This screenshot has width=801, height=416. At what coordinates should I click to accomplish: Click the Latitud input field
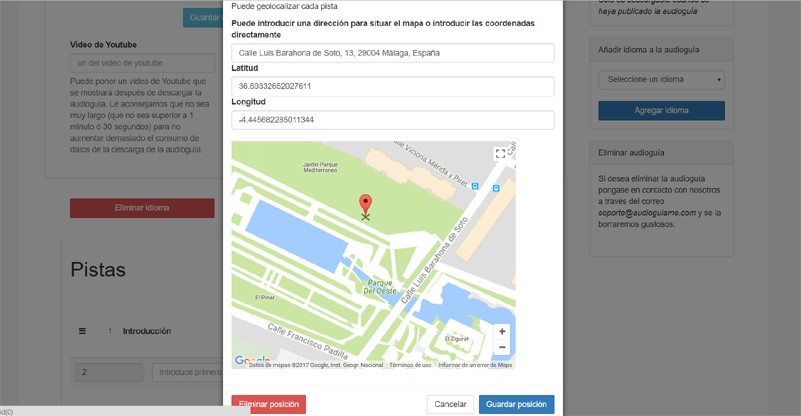pos(392,87)
